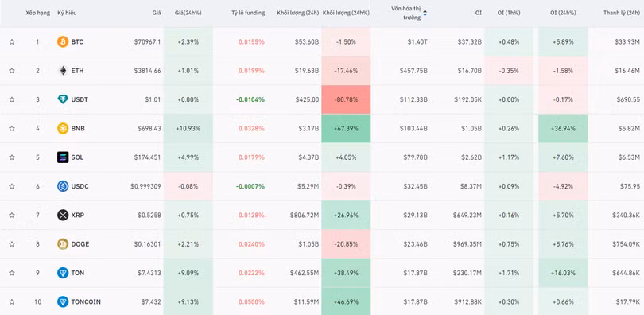Screen dimensions: 644x315
Task: Click ETH price $3814.66
Action: (x=147, y=71)
